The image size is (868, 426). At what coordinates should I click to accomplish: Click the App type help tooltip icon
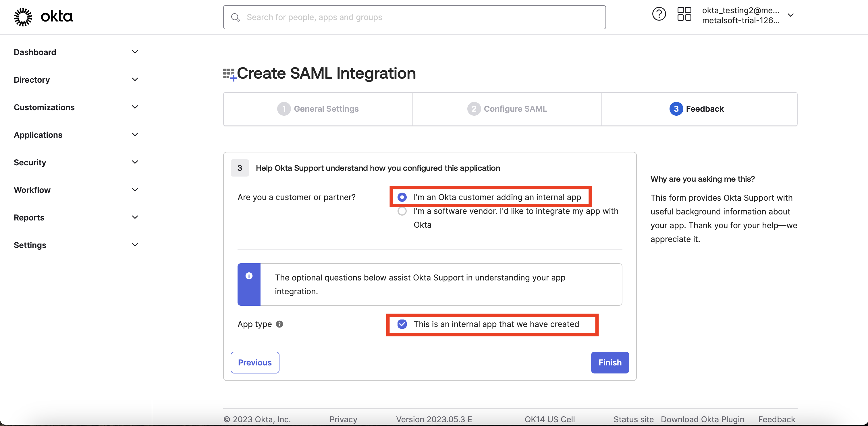coord(279,324)
